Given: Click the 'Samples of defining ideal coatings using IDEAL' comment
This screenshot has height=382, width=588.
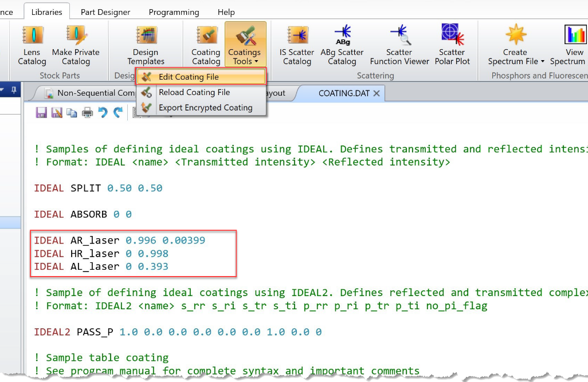Looking at the screenshot, I should (311, 149).
